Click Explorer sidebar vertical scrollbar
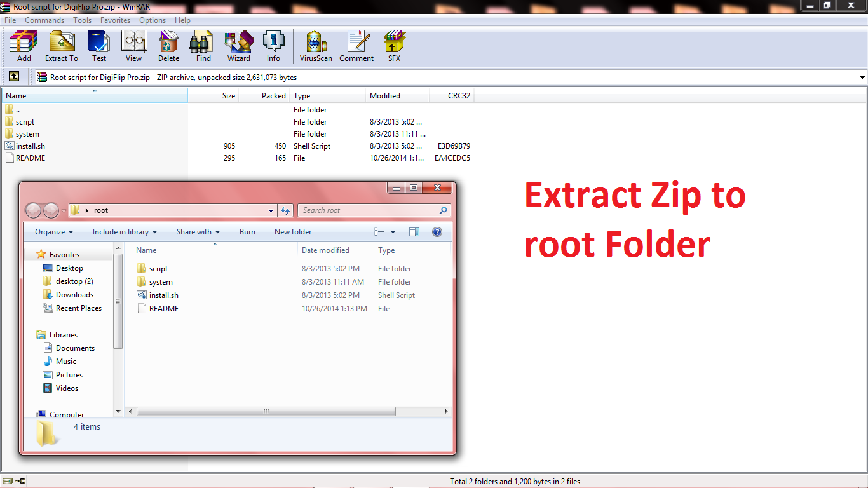This screenshot has width=868, height=488. click(118, 302)
